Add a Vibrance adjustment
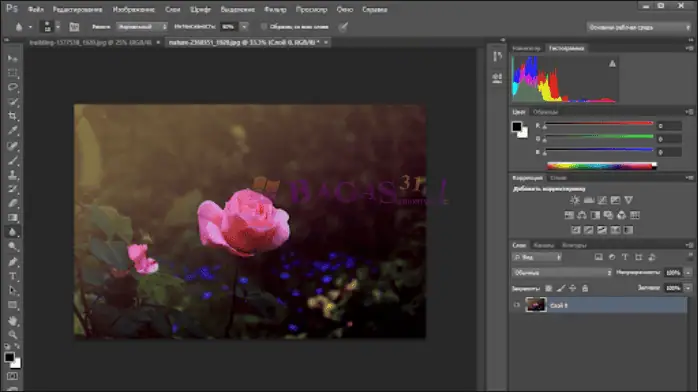The width and height of the screenshot is (698, 392). pos(629,200)
